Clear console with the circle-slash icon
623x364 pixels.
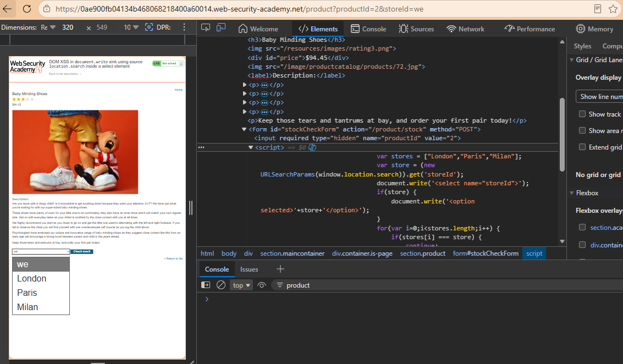[221, 285]
